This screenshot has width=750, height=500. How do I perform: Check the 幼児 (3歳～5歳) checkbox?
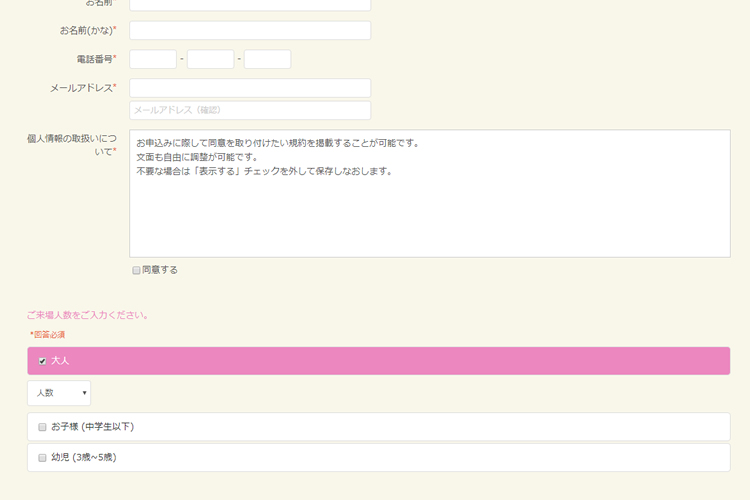click(42, 458)
